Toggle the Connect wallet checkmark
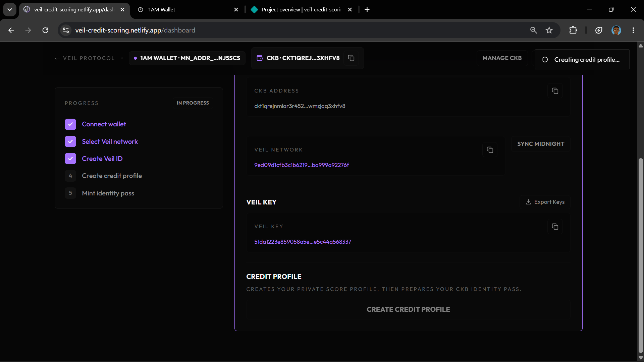 coord(70,124)
